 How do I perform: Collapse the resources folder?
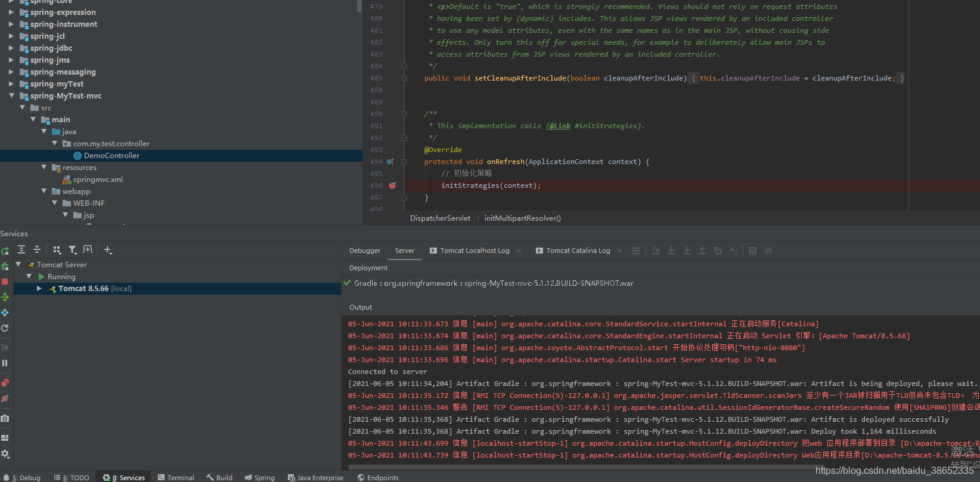[x=44, y=167]
